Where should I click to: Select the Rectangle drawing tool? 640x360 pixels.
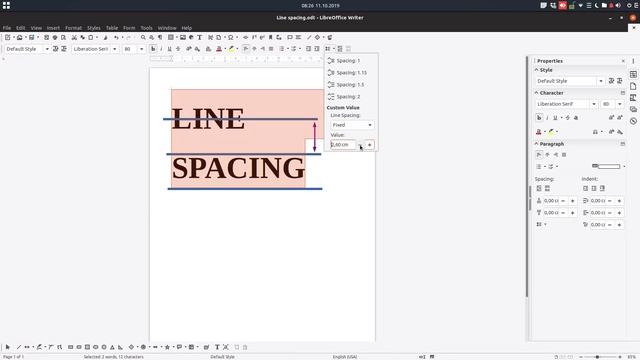70,347
